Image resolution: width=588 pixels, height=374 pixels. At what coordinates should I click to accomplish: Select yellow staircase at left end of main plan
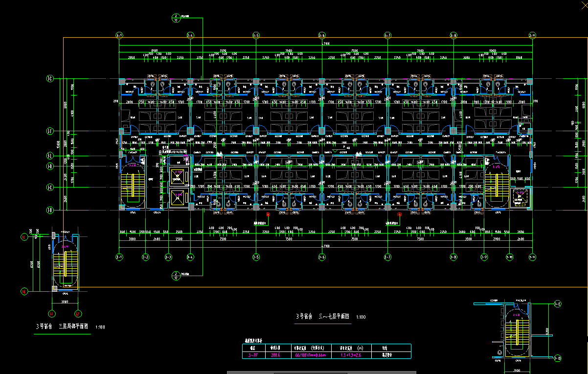(132, 185)
